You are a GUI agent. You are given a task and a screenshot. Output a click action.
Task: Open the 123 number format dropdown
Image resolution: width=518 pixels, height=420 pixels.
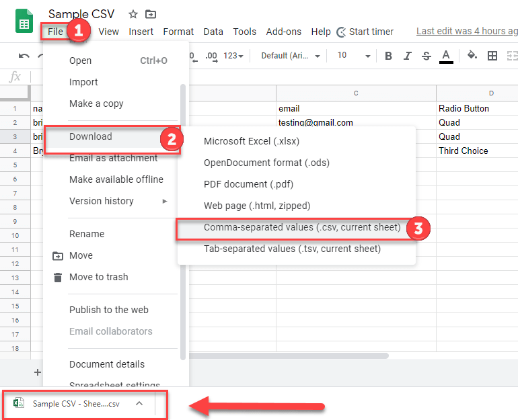pos(233,56)
